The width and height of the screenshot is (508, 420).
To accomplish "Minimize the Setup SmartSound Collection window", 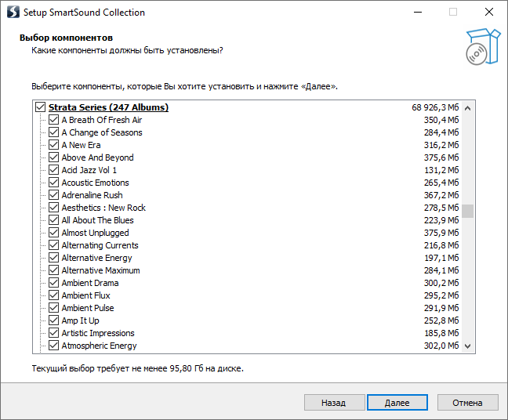I will (418, 13).
